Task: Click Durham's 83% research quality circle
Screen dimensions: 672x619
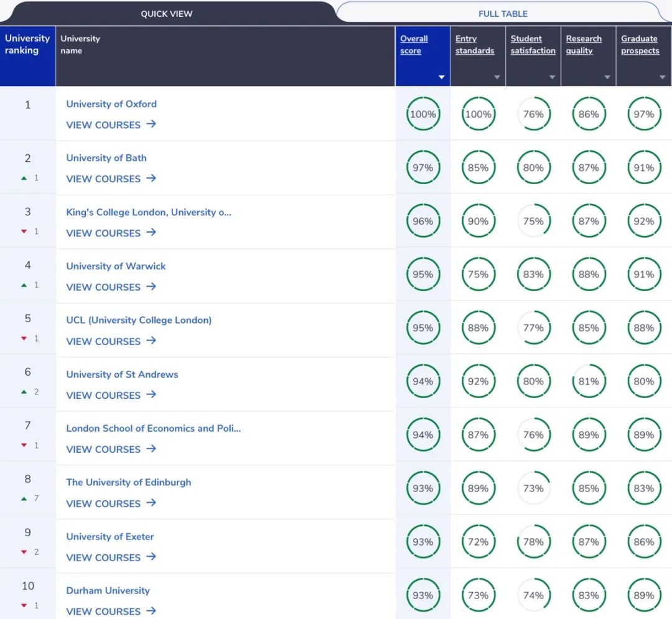Action: point(589,595)
